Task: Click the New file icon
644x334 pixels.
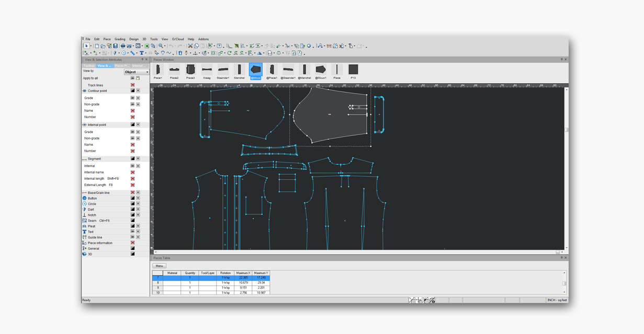Action: tap(97, 46)
